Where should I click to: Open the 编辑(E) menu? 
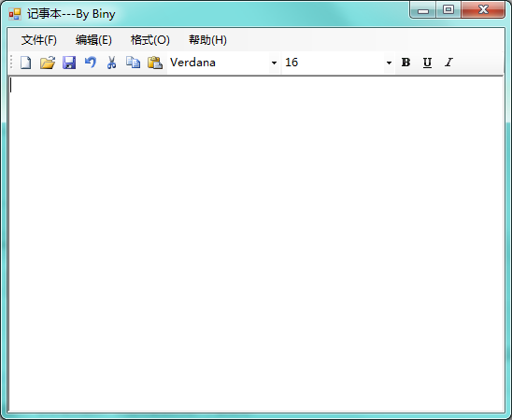(x=93, y=40)
